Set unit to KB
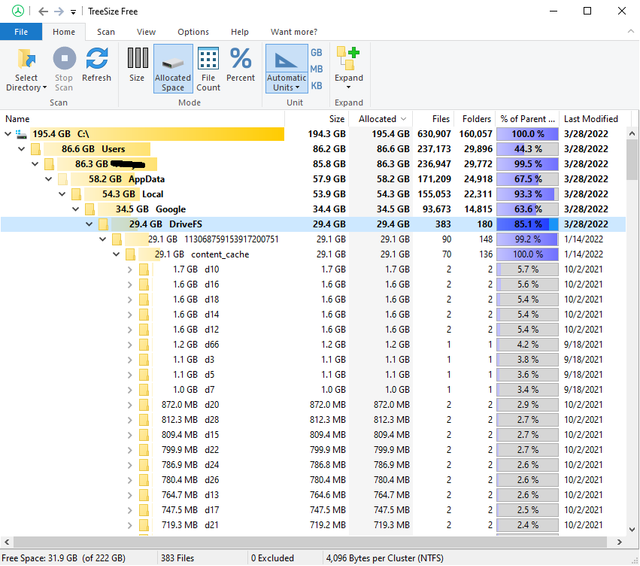 [x=316, y=86]
